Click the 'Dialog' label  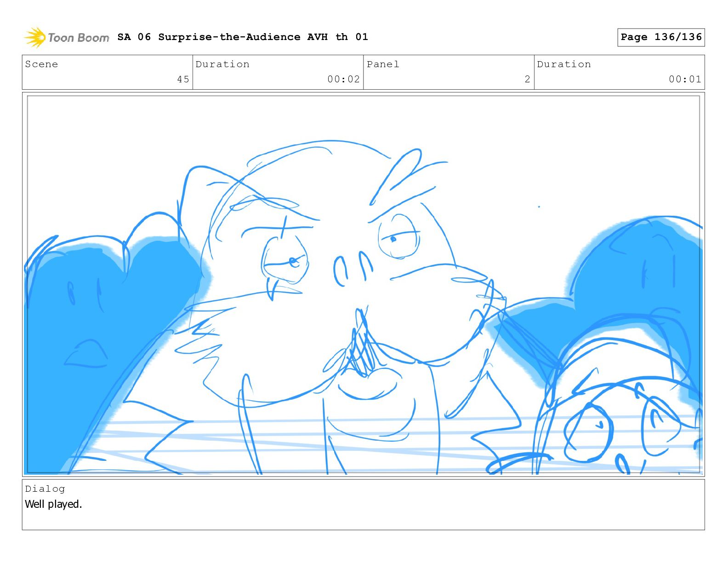pos(45,488)
